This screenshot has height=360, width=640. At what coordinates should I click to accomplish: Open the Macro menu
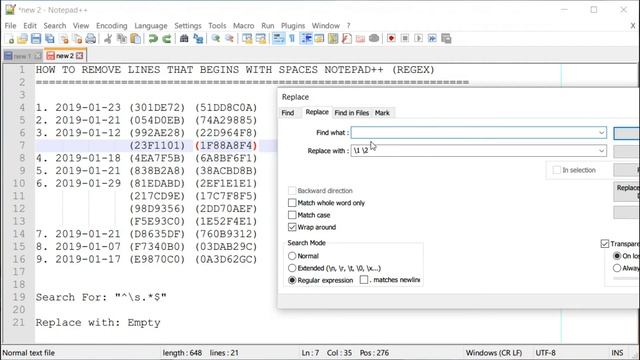pyautogui.click(x=244, y=26)
